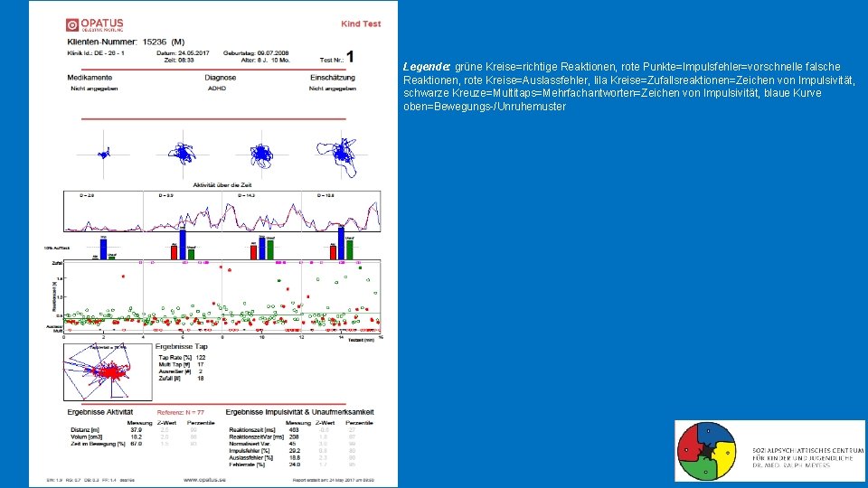Click the 'ADHD' diagnosis value
Image resolution: width=868 pixels, height=488 pixels.
[217, 89]
